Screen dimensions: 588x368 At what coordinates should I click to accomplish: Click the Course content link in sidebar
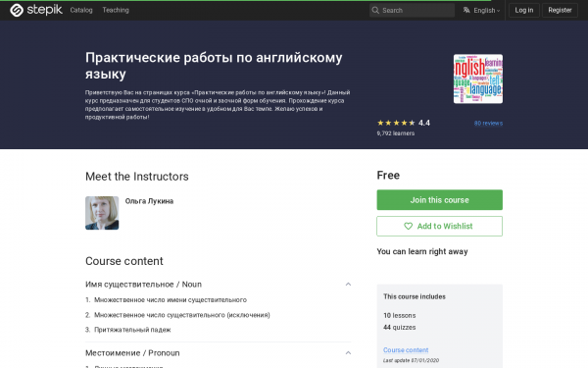pos(406,350)
